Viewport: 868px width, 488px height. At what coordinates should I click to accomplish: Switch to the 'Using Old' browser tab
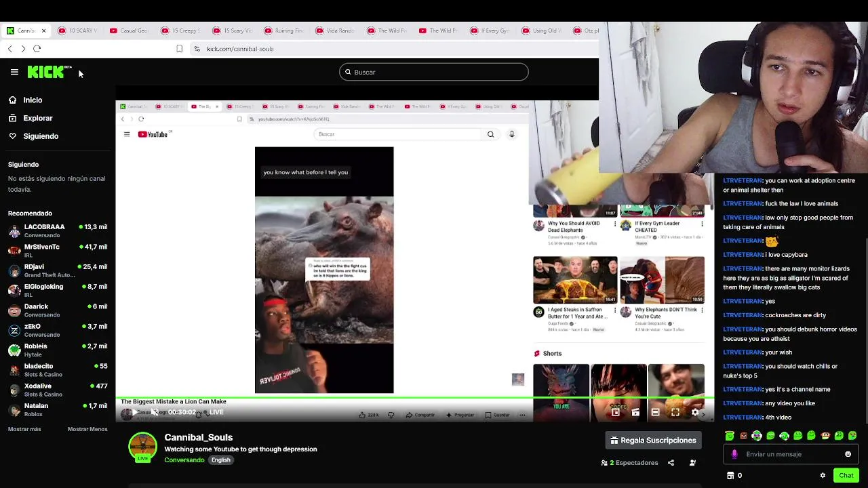point(542,30)
